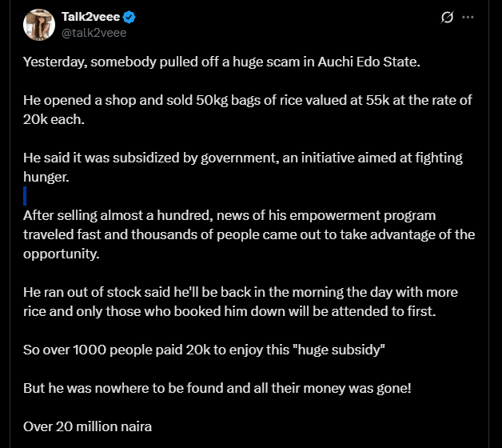This screenshot has height=448, width=502.
Task: Click the text '20k each.'
Action: pos(54,119)
